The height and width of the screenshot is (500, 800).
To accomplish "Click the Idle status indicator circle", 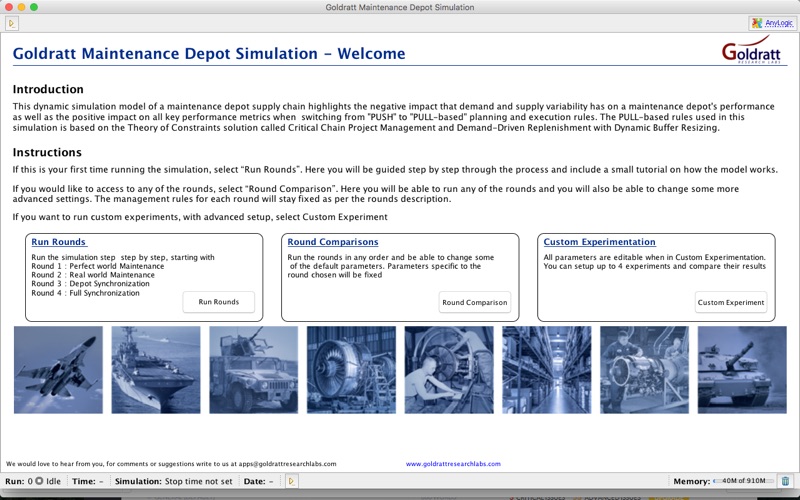I will (39, 481).
